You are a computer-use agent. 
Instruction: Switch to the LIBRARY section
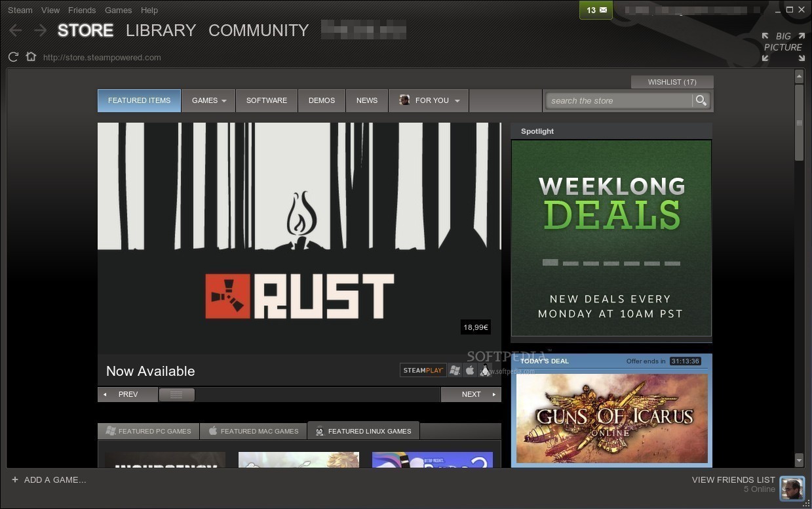pyautogui.click(x=161, y=30)
